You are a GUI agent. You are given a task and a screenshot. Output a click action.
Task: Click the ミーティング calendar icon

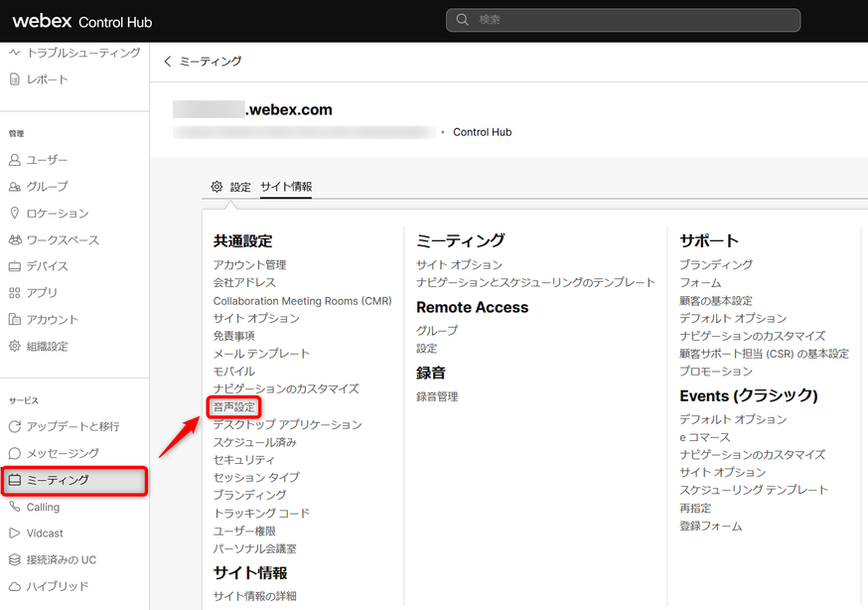(15, 480)
